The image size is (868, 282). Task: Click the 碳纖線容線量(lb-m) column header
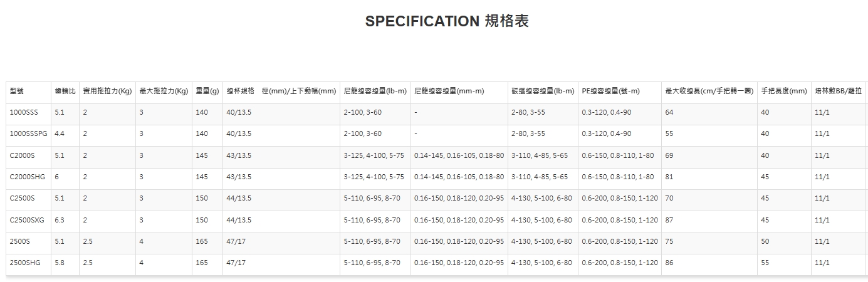(543, 91)
